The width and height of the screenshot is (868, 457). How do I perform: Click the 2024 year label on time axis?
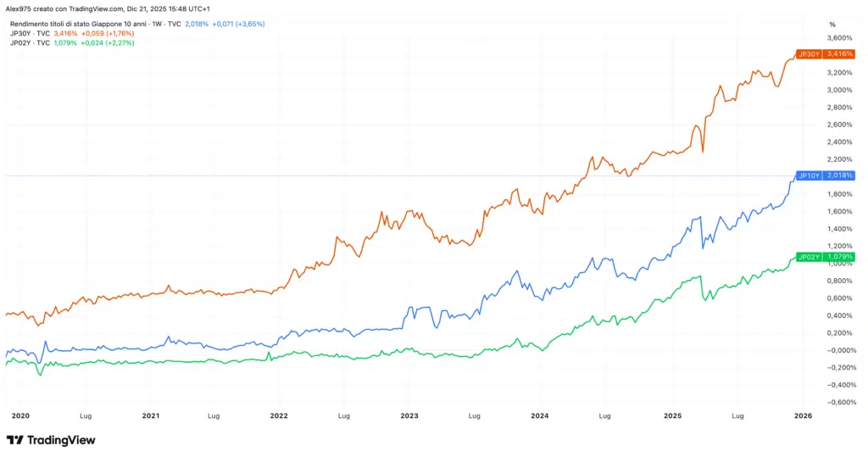[x=540, y=416]
